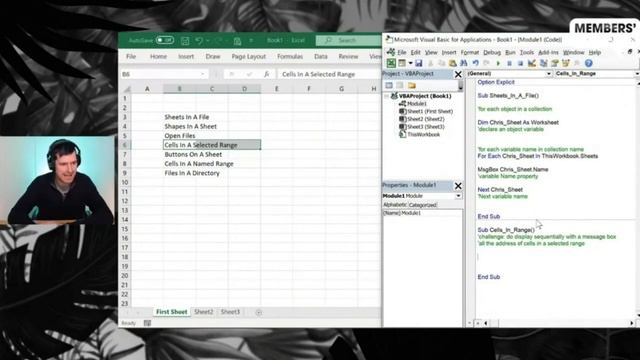Click the View Microsoft Excel icon in VBA toolbar
Image resolution: width=640 pixels, height=360 pixels.
pyautogui.click(x=391, y=63)
